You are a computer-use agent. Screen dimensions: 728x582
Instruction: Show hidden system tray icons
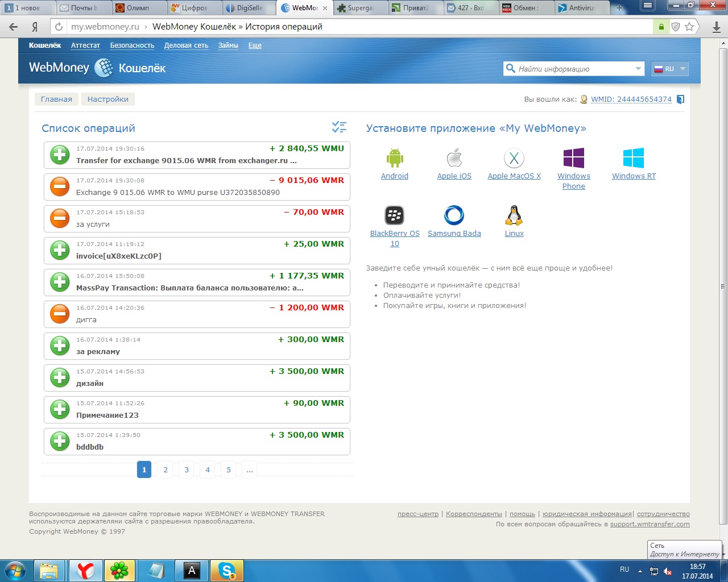[x=640, y=571]
